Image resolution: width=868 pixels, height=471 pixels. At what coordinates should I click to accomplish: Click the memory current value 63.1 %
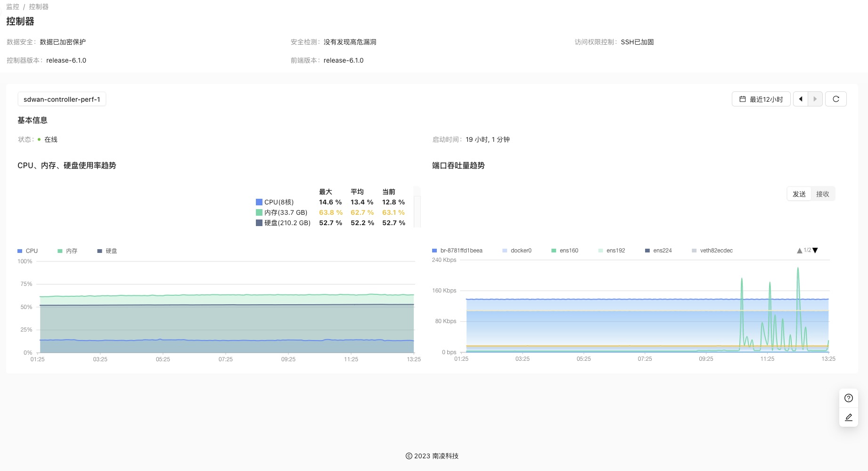tap(393, 212)
